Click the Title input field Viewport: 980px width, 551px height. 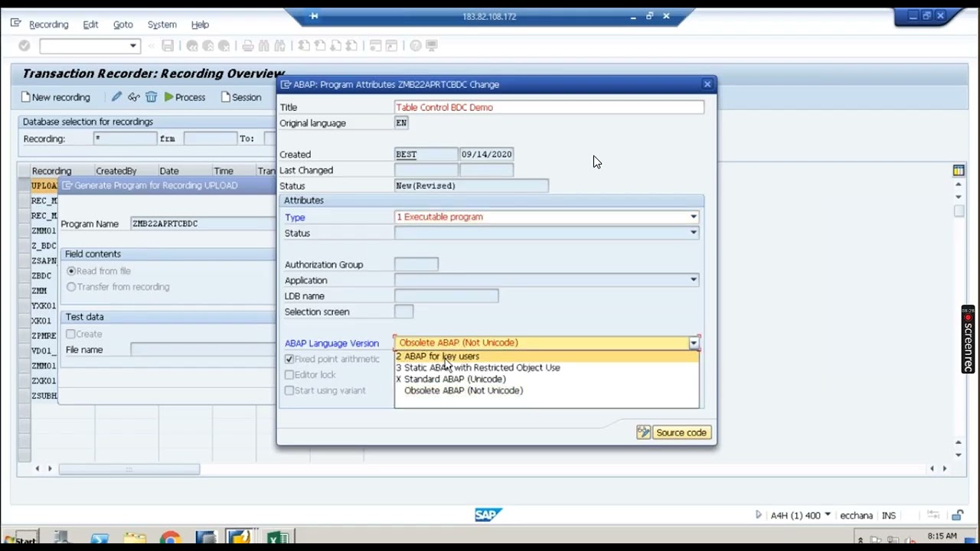tap(549, 107)
